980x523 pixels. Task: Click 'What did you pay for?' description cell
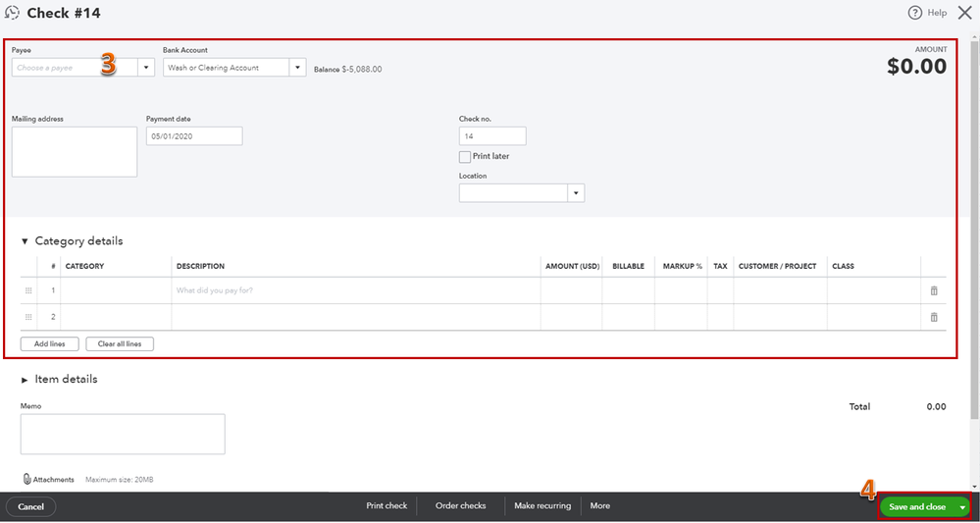coord(356,290)
